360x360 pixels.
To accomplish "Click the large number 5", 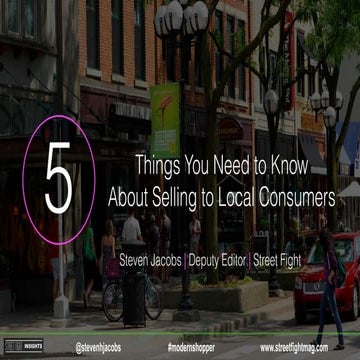I will 59,178.
